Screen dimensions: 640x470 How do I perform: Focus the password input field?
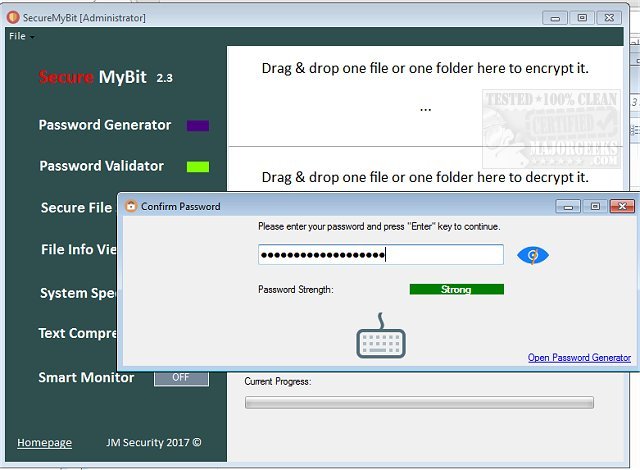pyautogui.click(x=381, y=255)
